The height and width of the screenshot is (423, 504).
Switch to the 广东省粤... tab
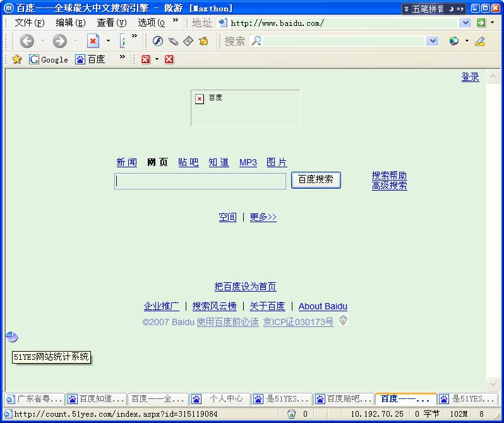34,399
